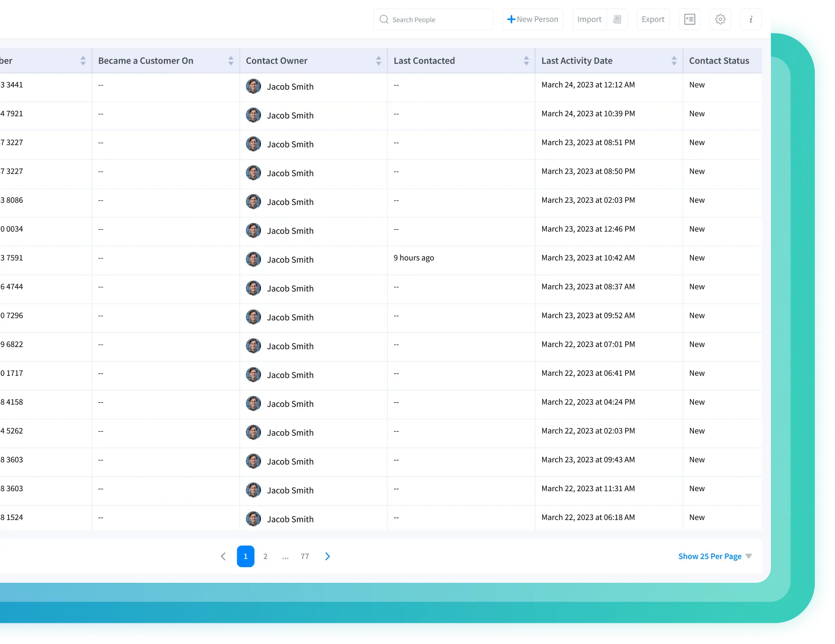The image size is (835, 644).
Task: Click the Contact Status column header
Action: point(719,61)
